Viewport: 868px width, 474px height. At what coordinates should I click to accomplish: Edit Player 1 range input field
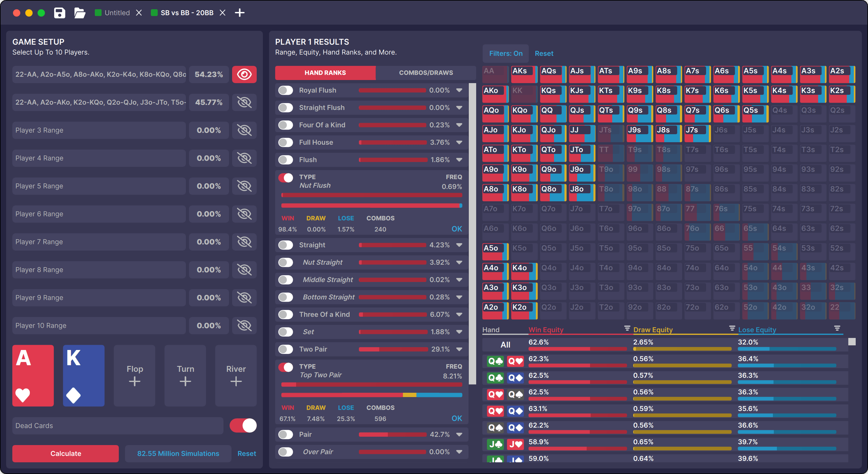click(99, 74)
